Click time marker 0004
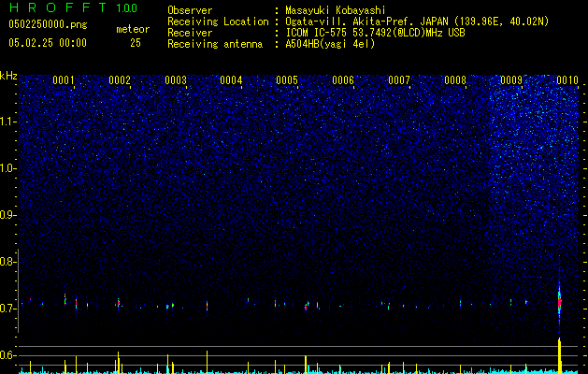Viewport: 588px width, 374px height. [x=232, y=80]
